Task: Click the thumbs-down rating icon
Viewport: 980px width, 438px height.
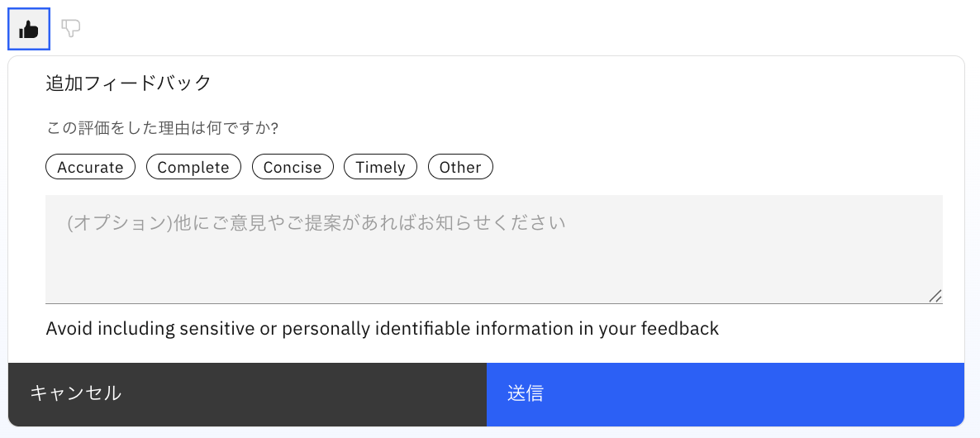Action: [71, 29]
